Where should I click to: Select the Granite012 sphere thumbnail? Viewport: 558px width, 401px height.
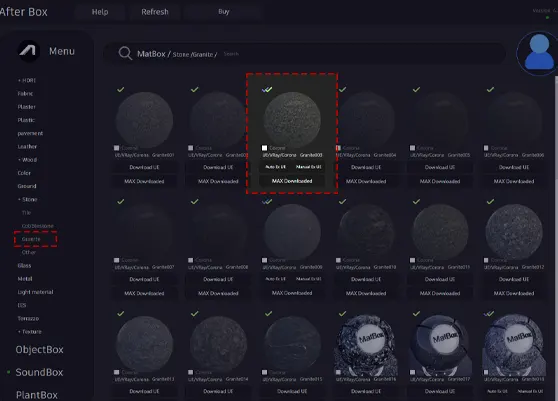[x=514, y=232]
